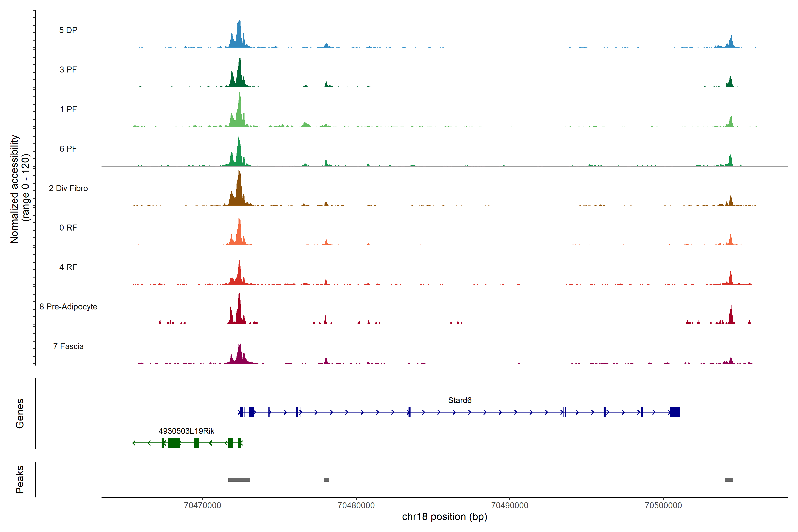Viewport: 798px width, 532px height.
Task: Click the 3 PF track label
Action: (x=68, y=70)
